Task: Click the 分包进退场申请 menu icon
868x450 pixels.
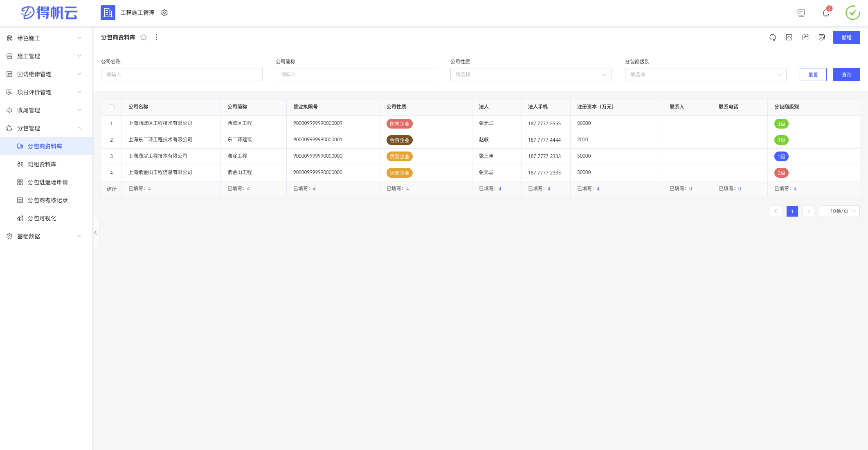Action: 20,182
